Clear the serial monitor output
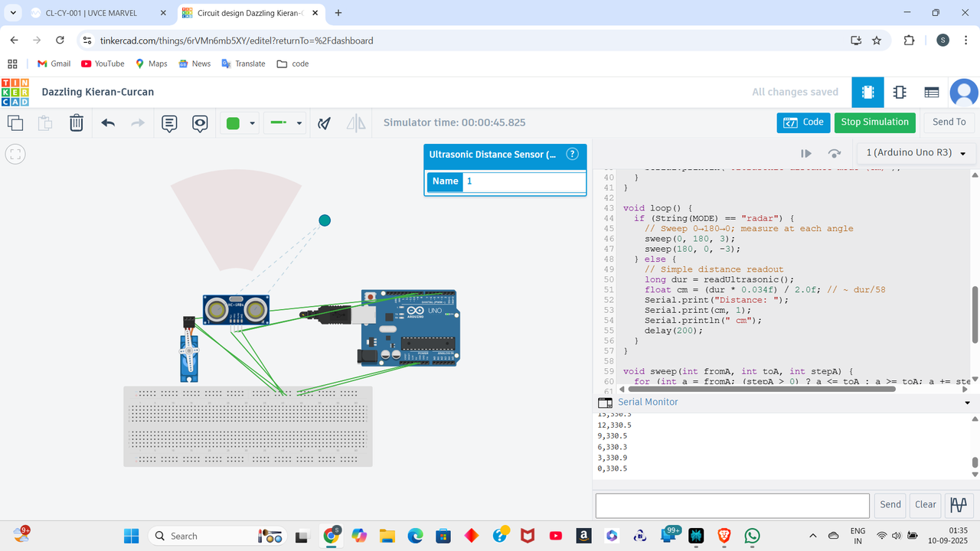 coord(926,505)
